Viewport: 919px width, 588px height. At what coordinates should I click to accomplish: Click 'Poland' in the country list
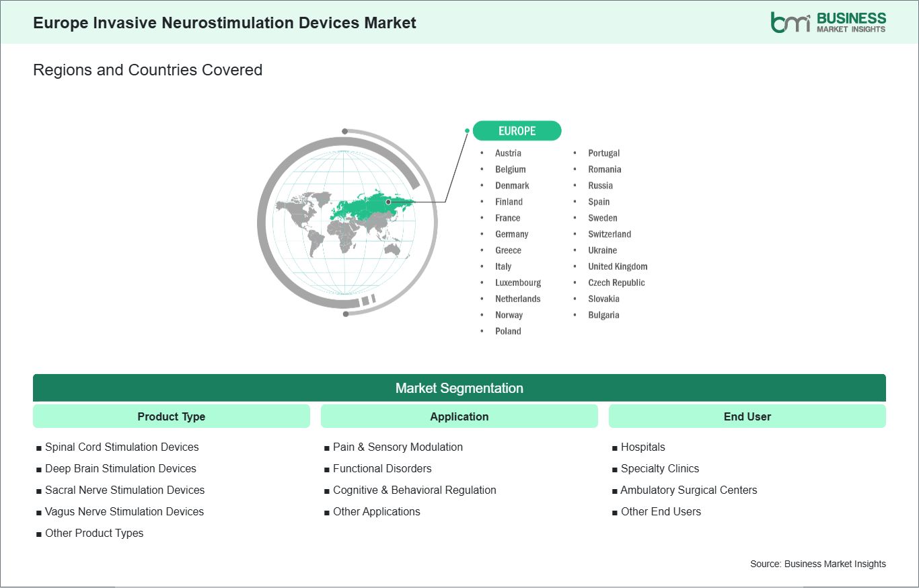click(508, 331)
